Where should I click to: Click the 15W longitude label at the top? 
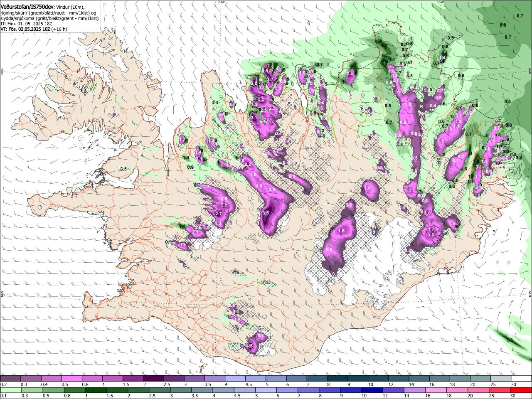[440, 2]
